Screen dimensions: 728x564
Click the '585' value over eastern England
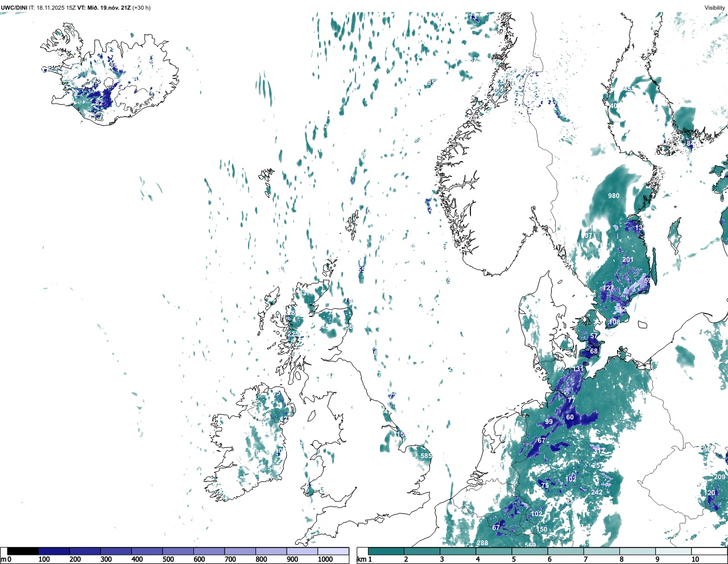click(426, 456)
